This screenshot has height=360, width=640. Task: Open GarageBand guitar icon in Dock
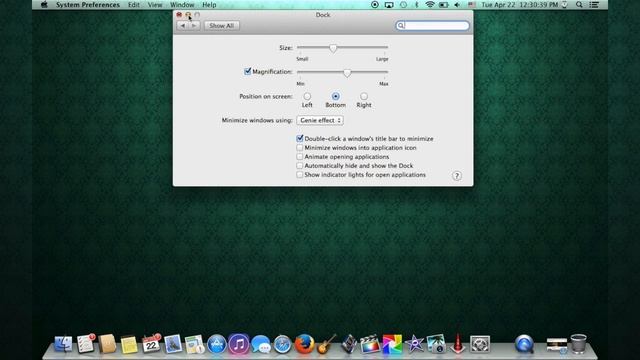click(x=327, y=344)
